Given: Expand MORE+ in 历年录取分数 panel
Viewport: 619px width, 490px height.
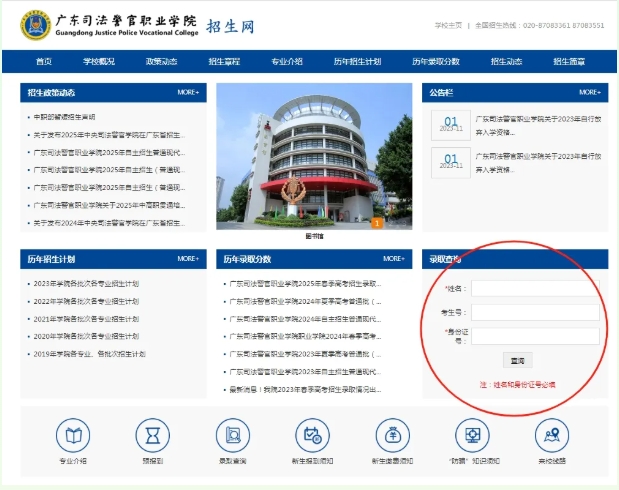Looking at the screenshot, I should coord(393,259).
